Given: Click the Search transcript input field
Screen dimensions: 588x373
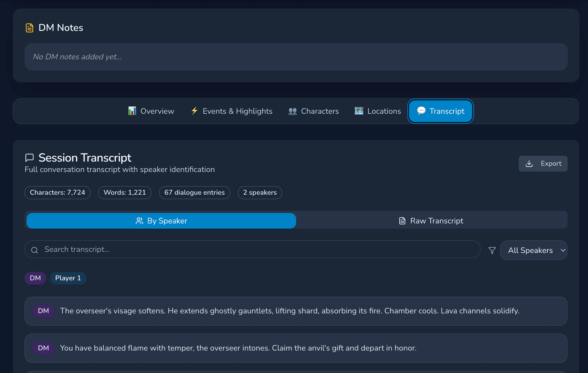Looking at the screenshot, I should [257, 249].
